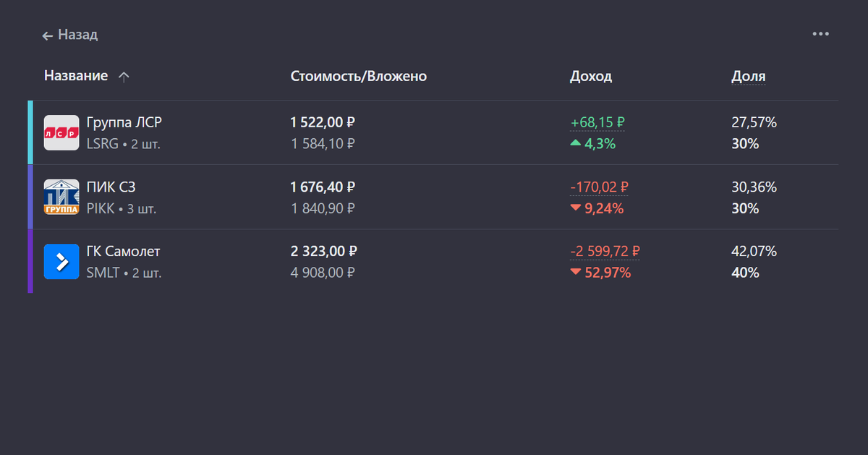Open the three-dots more options menu
This screenshot has height=455, width=868.
pyautogui.click(x=820, y=34)
